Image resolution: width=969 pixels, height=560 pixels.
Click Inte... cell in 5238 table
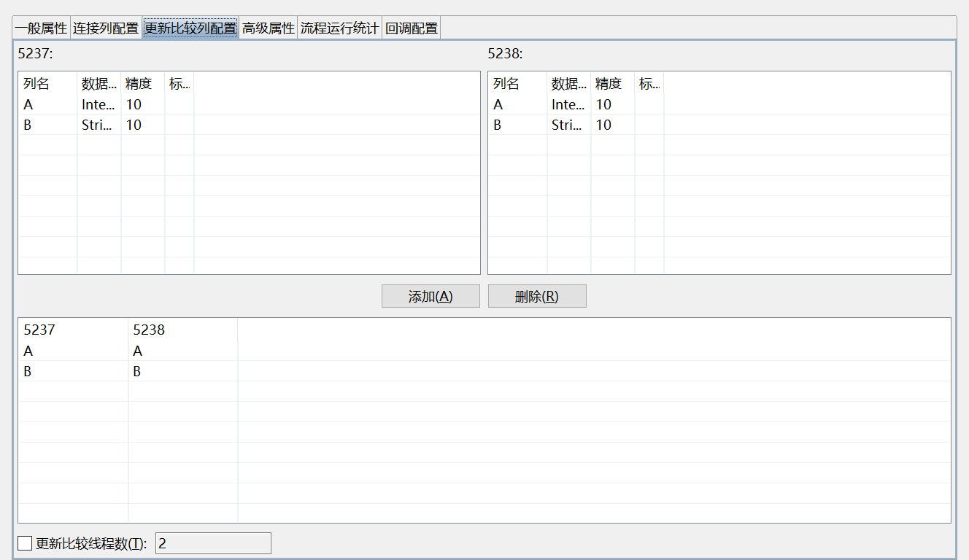click(569, 104)
